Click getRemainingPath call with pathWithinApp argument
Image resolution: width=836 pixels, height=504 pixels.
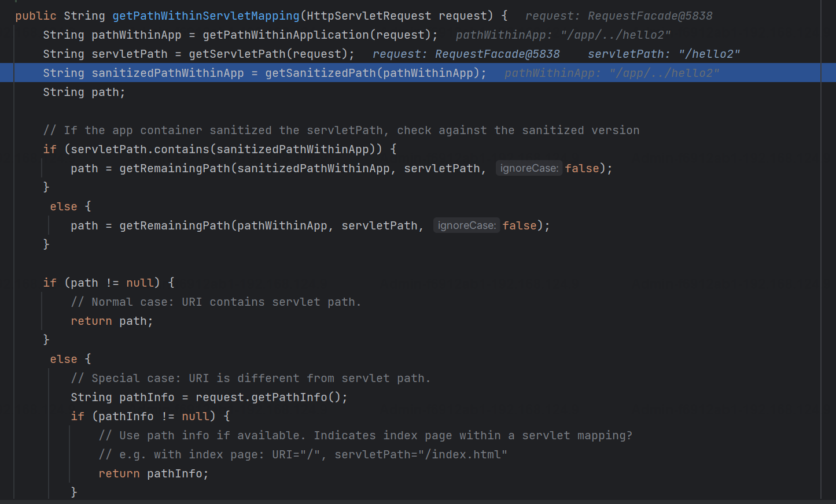pyautogui.click(x=331, y=225)
